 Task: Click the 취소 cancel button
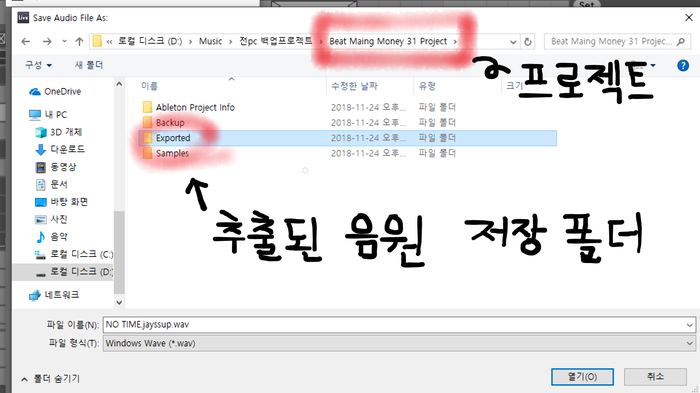(655, 377)
